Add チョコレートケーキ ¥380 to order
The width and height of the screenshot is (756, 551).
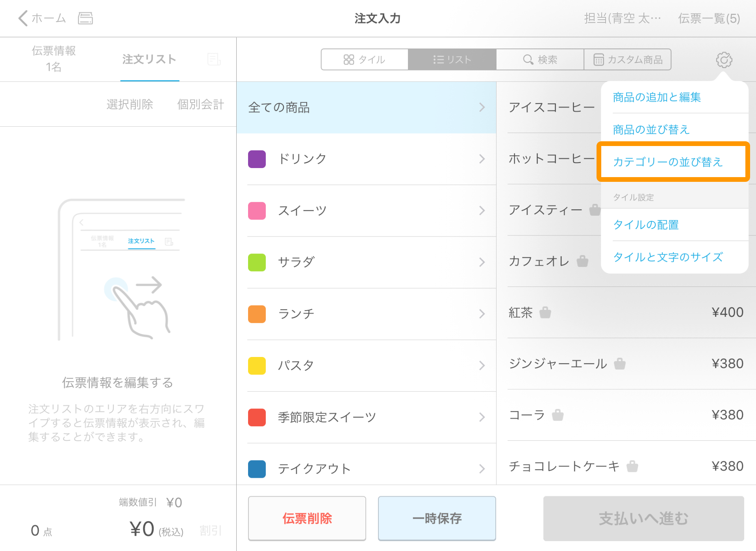[x=626, y=466]
